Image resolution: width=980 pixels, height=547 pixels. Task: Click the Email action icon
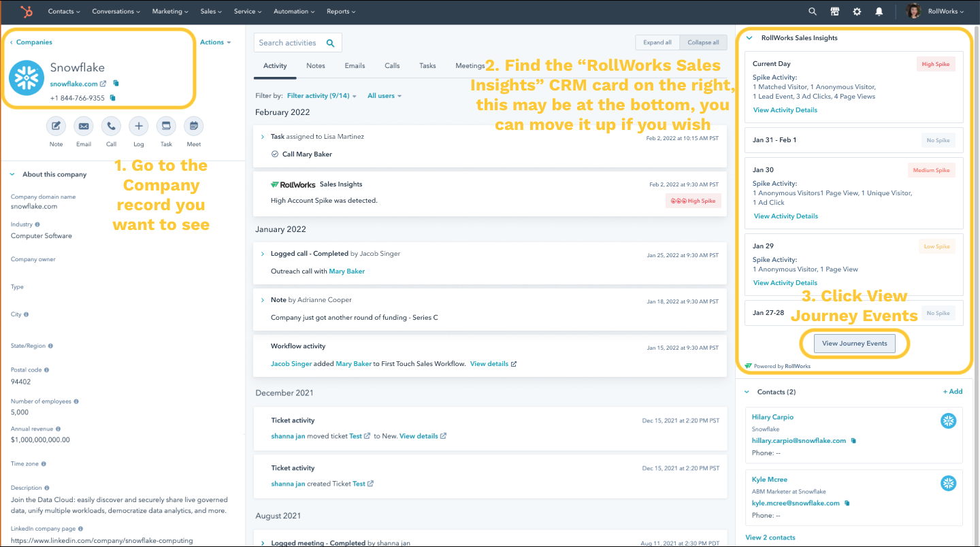point(84,126)
